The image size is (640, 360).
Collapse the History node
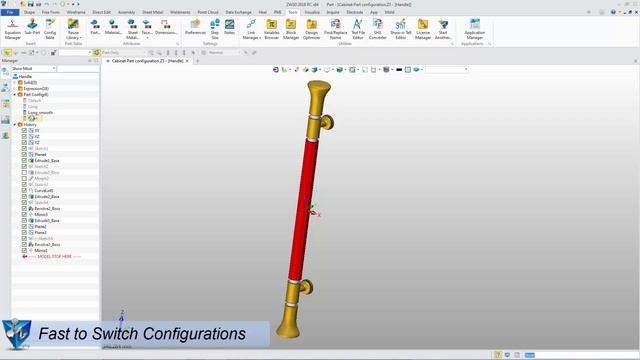(x=15, y=124)
